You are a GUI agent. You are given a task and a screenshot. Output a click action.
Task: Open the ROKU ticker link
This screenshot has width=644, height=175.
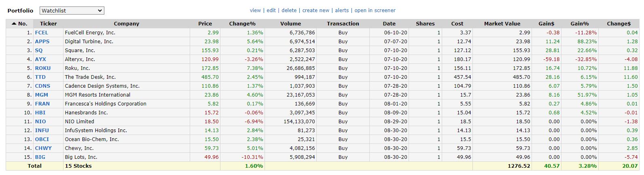click(42, 68)
